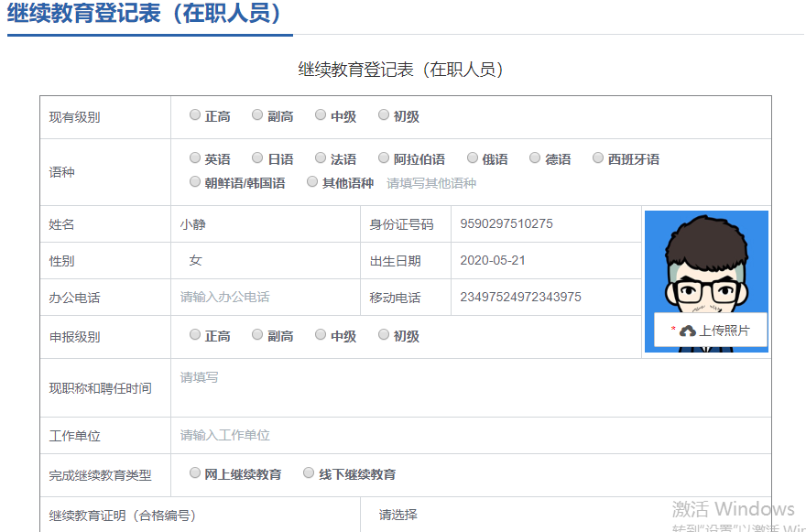
Task: Click the avatar profile photo thumbnail
Action: [x=706, y=263]
